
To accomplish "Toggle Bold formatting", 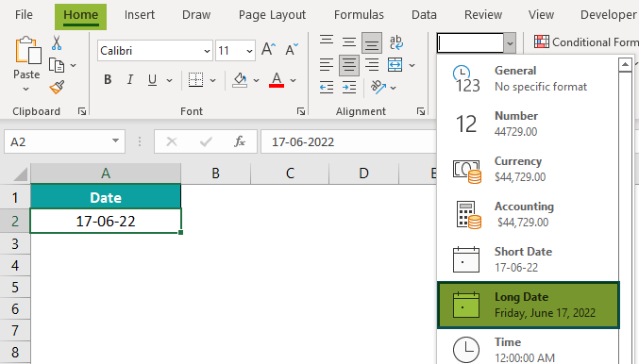I will pyautogui.click(x=108, y=80).
